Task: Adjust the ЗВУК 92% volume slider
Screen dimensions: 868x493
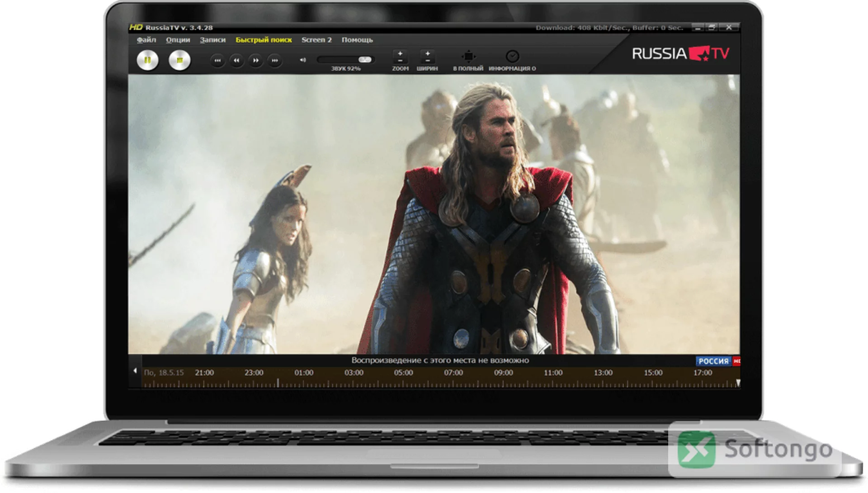Action: click(x=345, y=60)
